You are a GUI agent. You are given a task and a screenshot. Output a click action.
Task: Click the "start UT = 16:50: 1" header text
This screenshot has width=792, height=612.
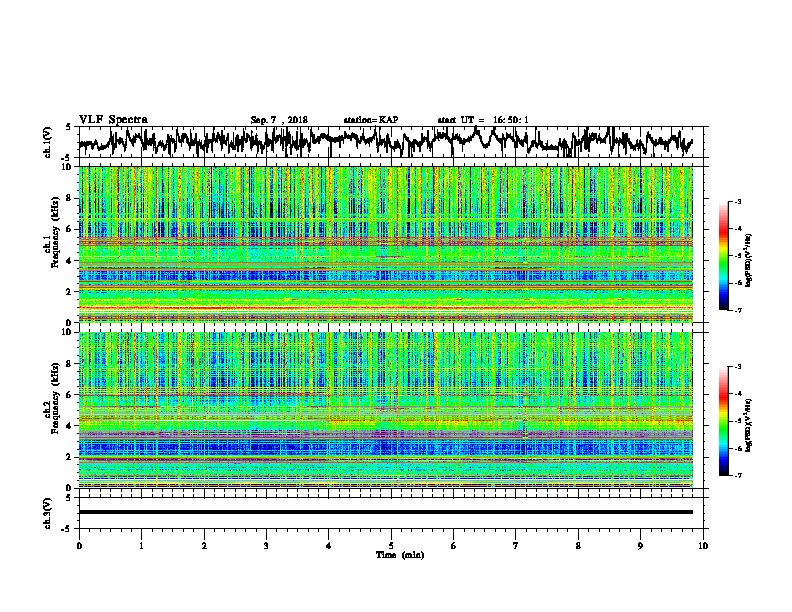point(483,120)
